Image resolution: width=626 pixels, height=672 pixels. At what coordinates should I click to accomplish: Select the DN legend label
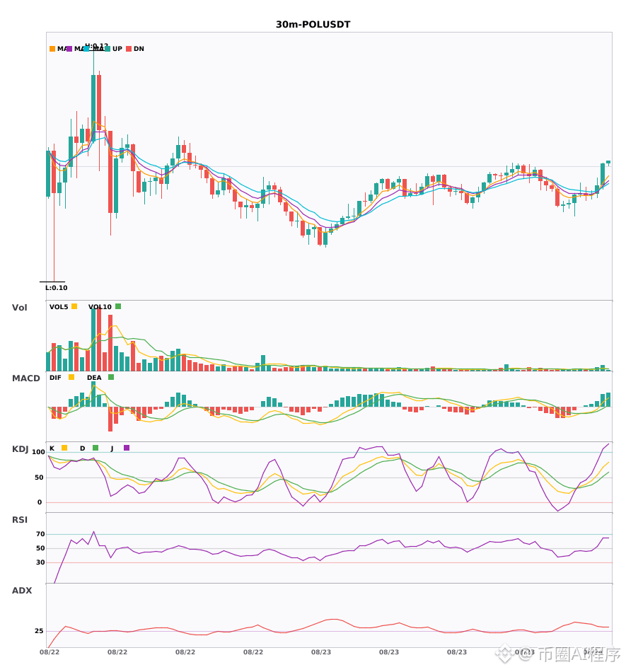[139, 49]
